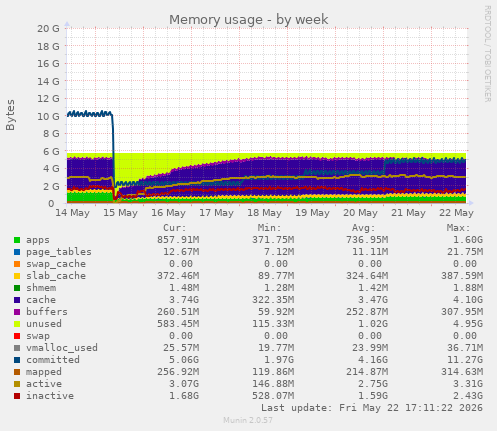Image resolution: width=497 pixels, height=431 pixels.
Task: Click the indigo cache legend swatch
Action: pyautogui.click(x=17, y=300)
